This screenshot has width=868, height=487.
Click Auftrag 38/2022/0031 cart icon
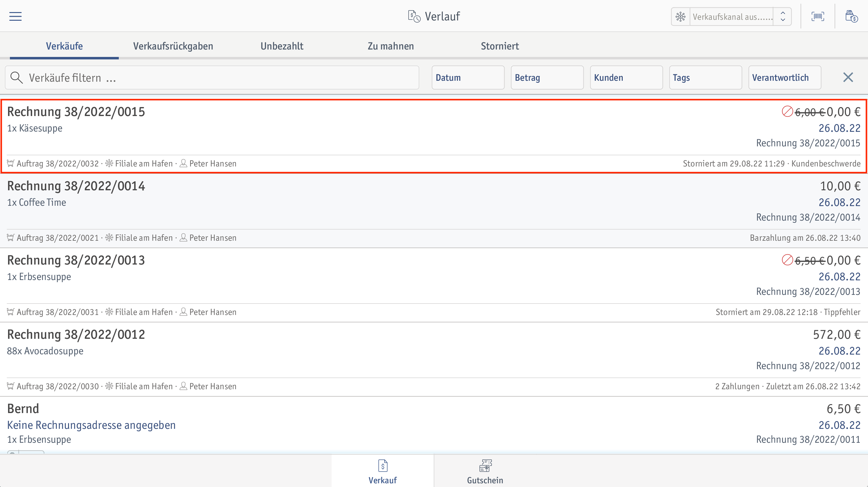[11, 312]
